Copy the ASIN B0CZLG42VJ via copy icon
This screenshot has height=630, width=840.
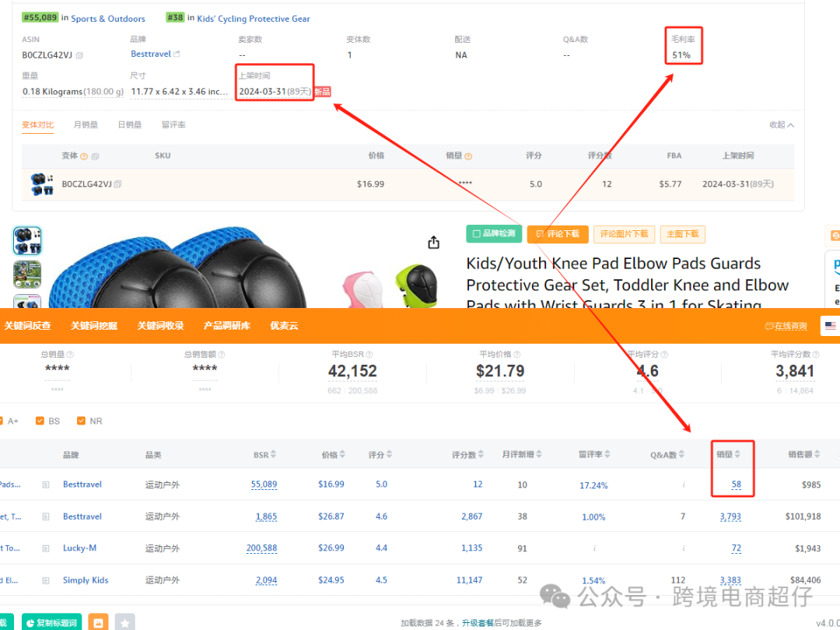pos(79,55)
